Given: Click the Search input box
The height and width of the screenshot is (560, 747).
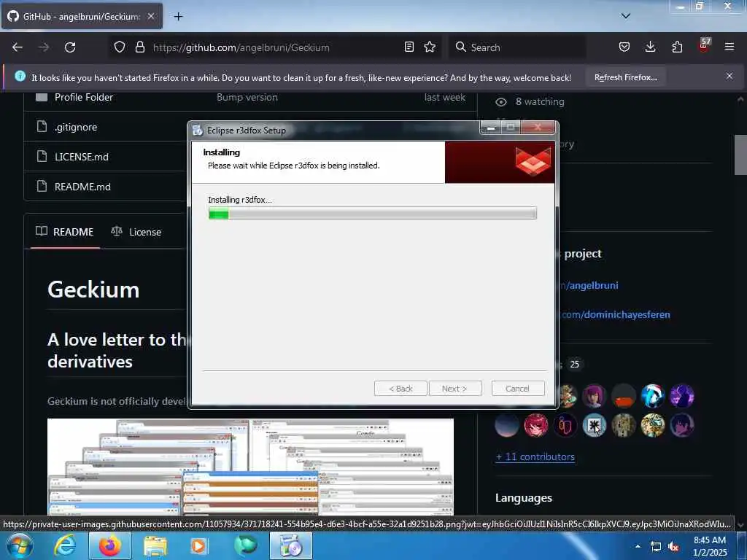Looking at the screenshot, I should 517,47.
